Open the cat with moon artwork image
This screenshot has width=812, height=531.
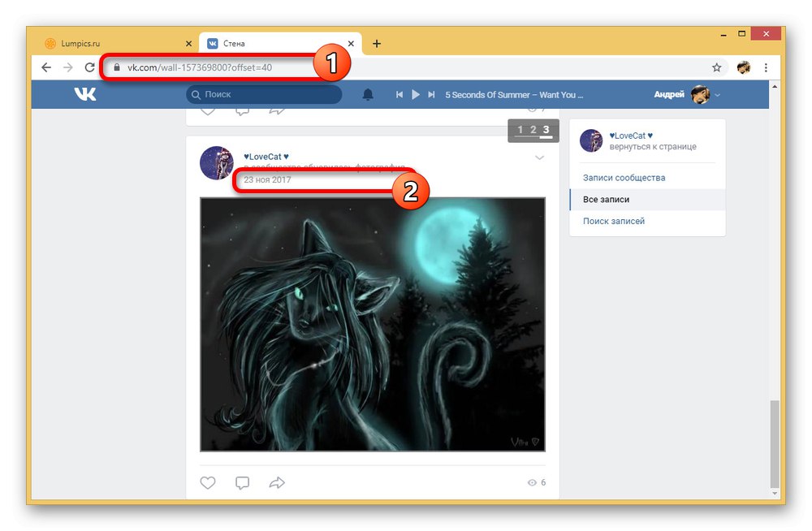point(373,324)
